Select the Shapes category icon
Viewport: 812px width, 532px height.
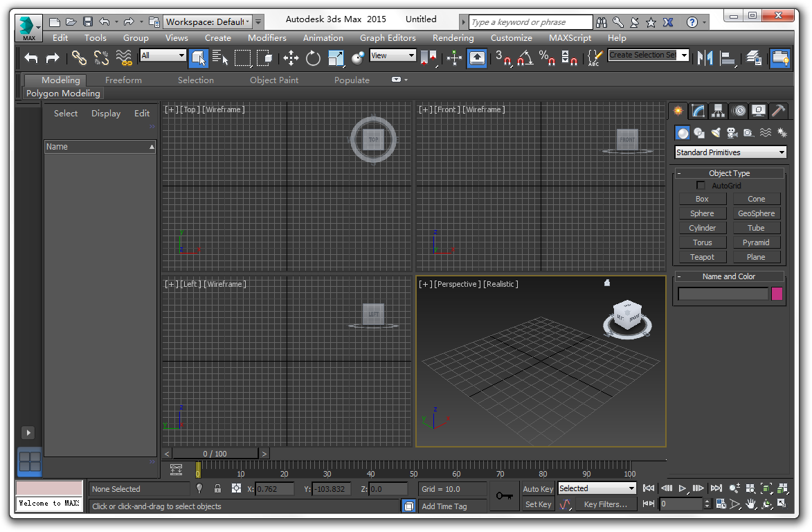pos(699,133)
